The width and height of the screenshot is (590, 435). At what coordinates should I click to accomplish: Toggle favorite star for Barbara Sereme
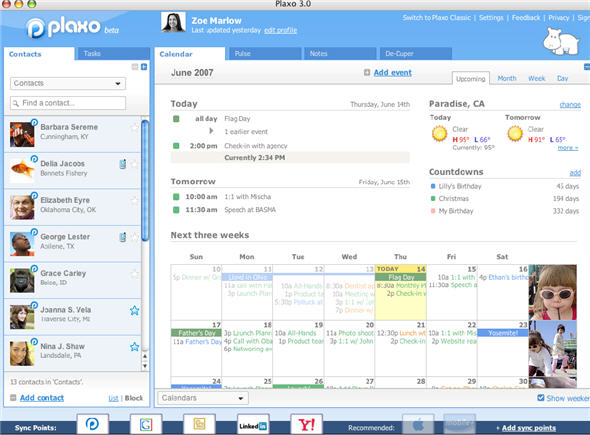click(134, 128)
